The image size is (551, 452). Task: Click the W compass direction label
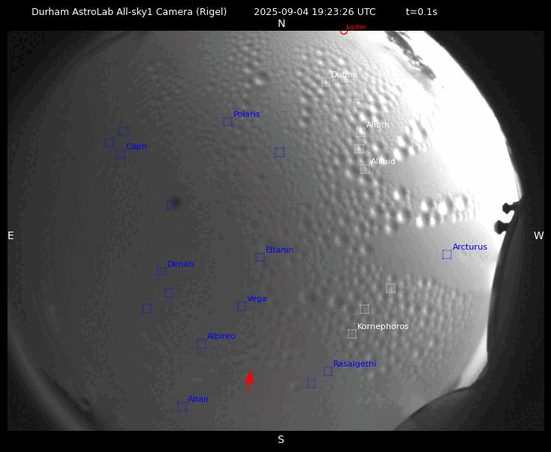pos(539,235)
